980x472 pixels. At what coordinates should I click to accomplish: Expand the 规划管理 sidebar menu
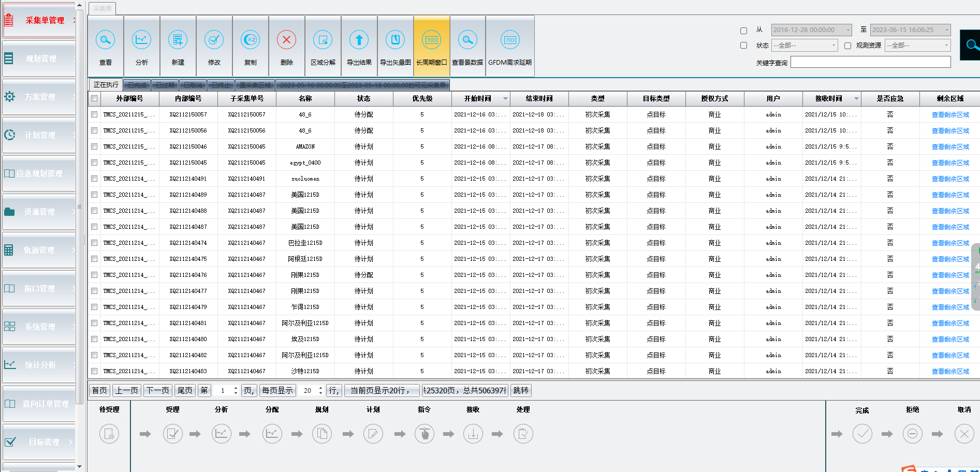coord(39,58)
